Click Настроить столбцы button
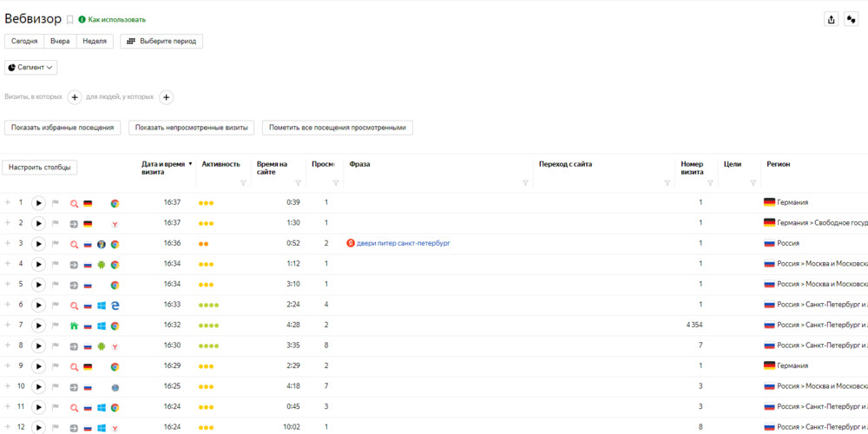The image size is (868, 434). [x=39, y=168]
